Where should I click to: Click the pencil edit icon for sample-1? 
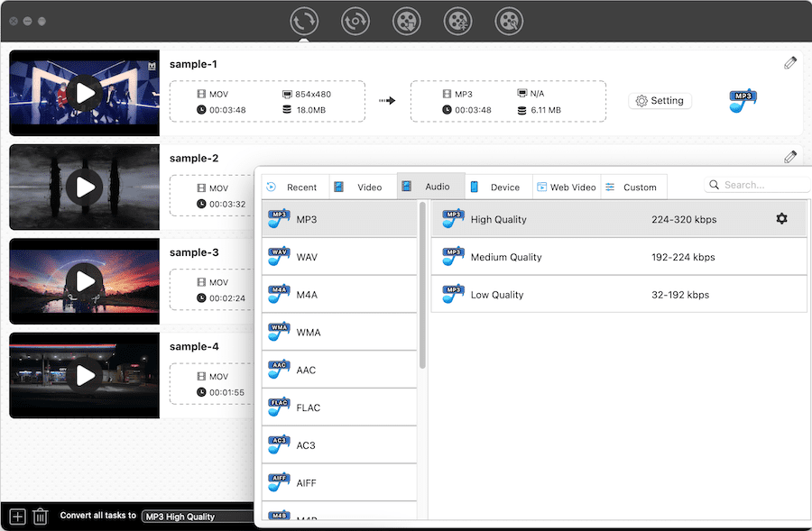pyautogui.click(x=790, y=63)
